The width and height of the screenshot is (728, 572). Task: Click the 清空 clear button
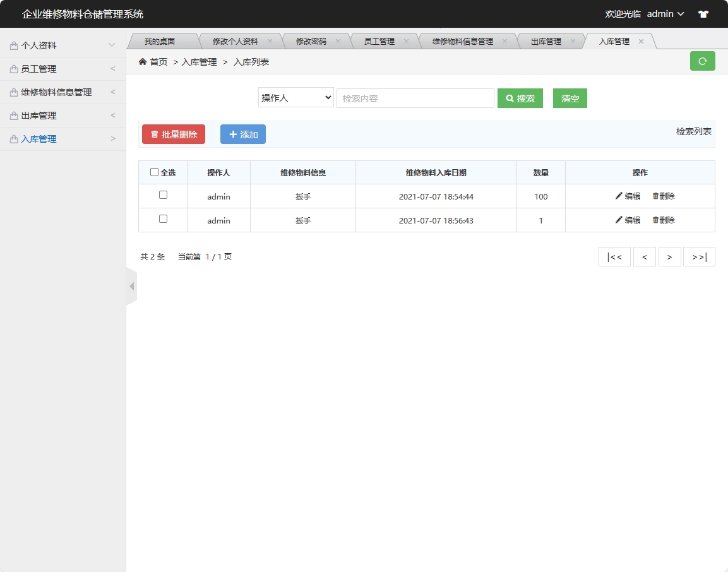click(x=570, y=98)
